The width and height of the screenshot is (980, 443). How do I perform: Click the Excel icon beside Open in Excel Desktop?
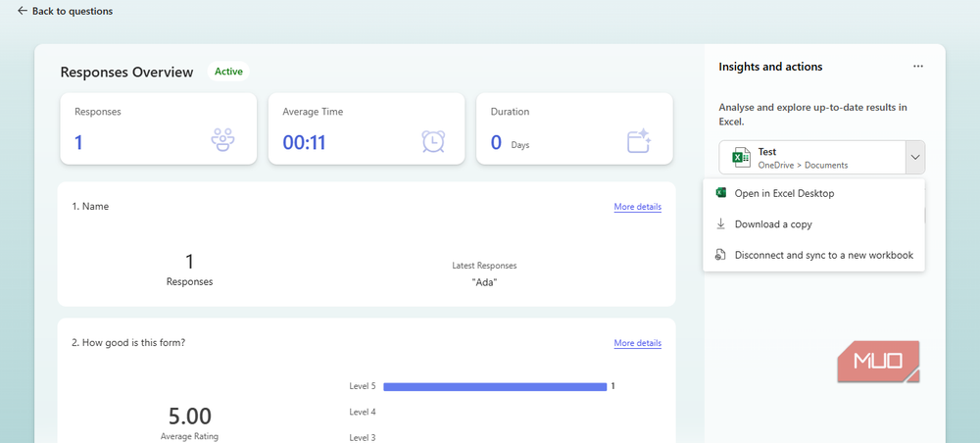[x=720, y=193]
